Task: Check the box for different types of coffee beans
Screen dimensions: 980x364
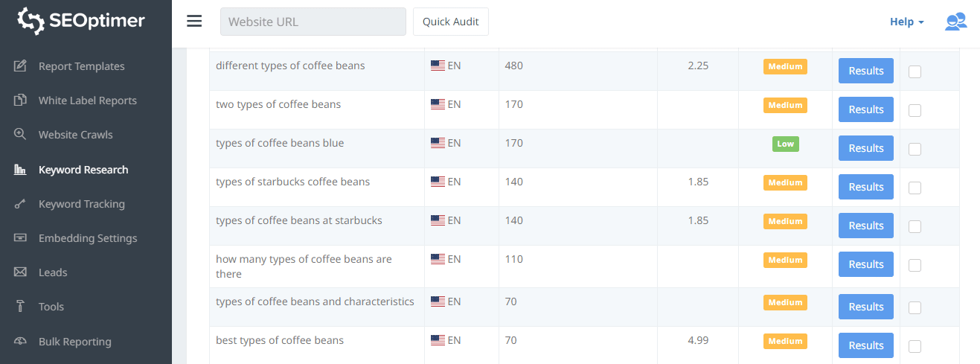Action: pyautogui.click(x=915, y=71)
